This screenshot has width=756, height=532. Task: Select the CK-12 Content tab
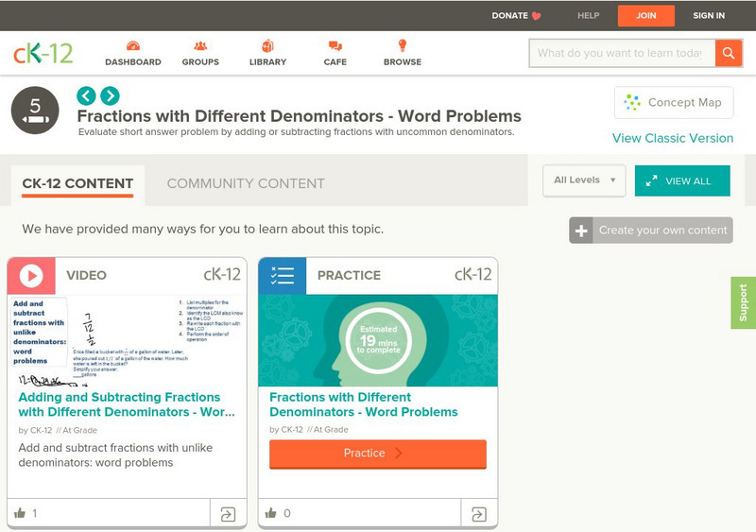coord(77,183)
